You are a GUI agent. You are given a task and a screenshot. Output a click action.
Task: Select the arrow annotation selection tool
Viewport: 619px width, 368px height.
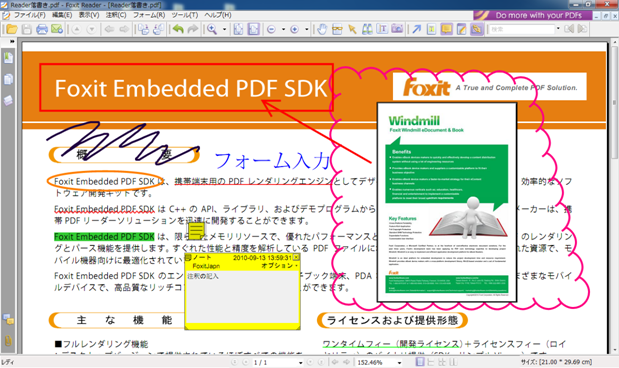352,29
